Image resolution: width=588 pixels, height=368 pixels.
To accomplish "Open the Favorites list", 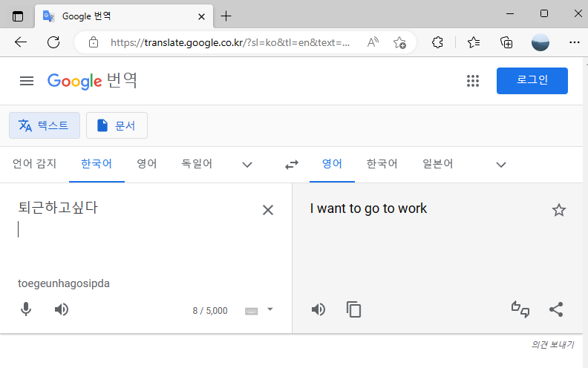I will [474, 42].
